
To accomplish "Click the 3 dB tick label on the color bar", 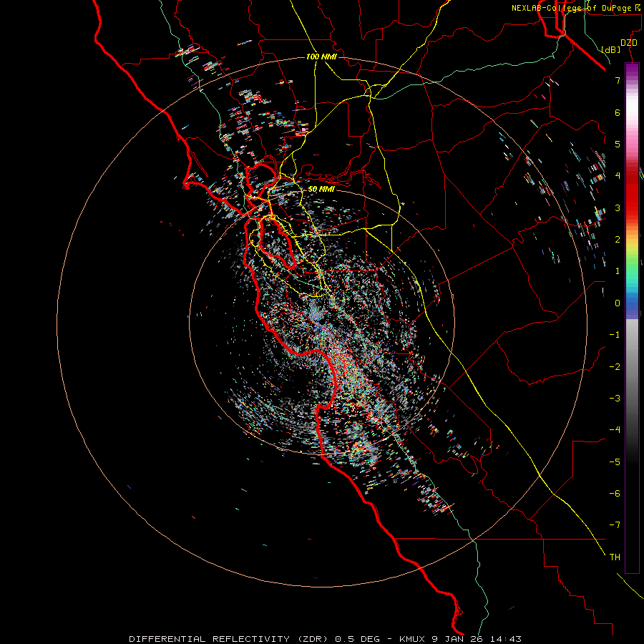I will pyautogui.click(x=618, y=208).
